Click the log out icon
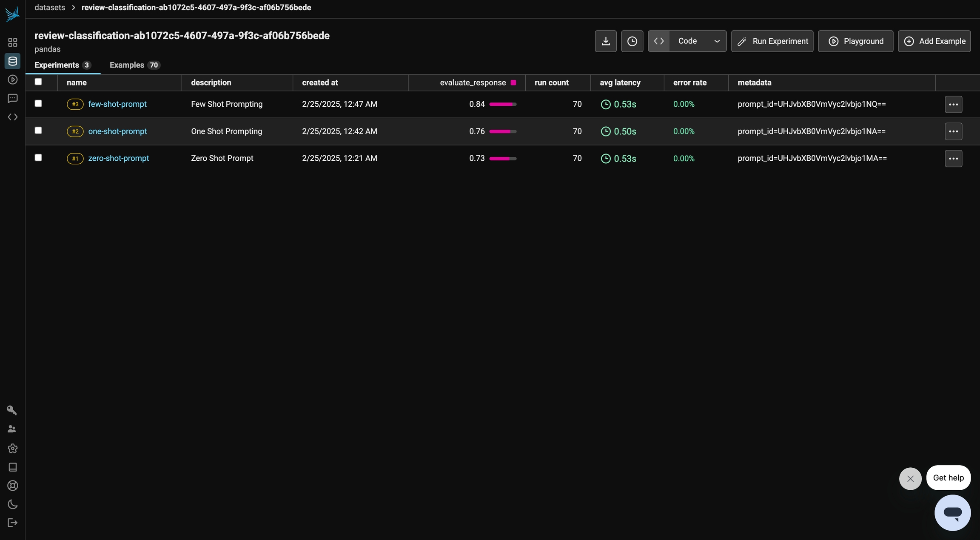This screenshot has height=540, width=980. tap(12, 523)
